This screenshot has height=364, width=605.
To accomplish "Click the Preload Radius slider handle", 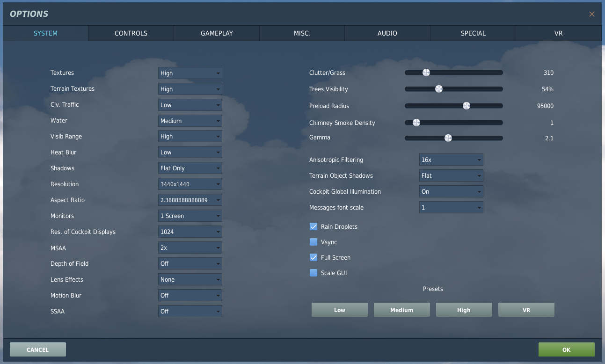I will click(x=466, y=106).
